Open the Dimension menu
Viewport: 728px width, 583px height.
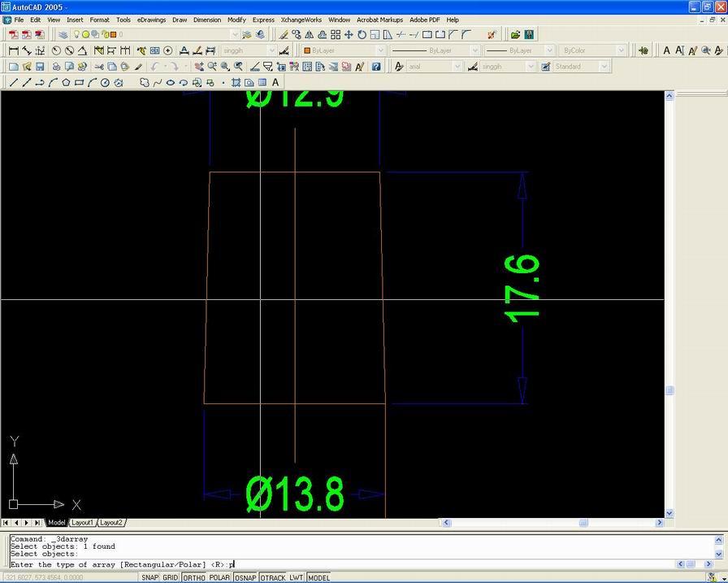207,20
